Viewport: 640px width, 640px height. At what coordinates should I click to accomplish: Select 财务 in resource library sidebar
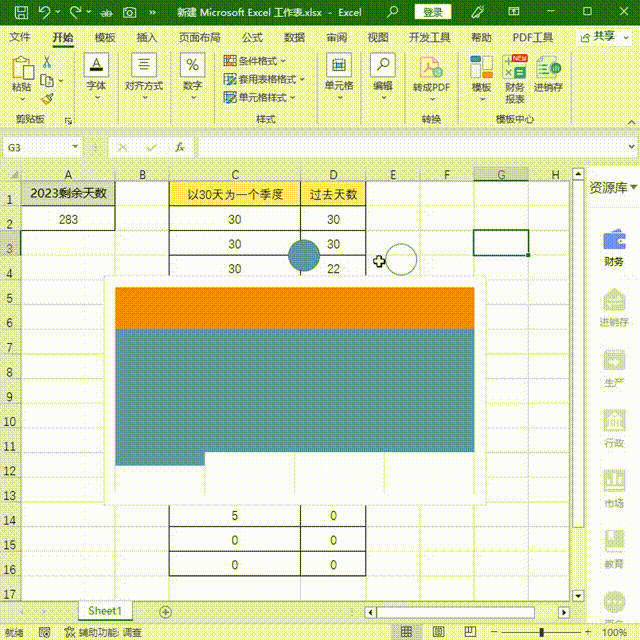coord(614,247)
